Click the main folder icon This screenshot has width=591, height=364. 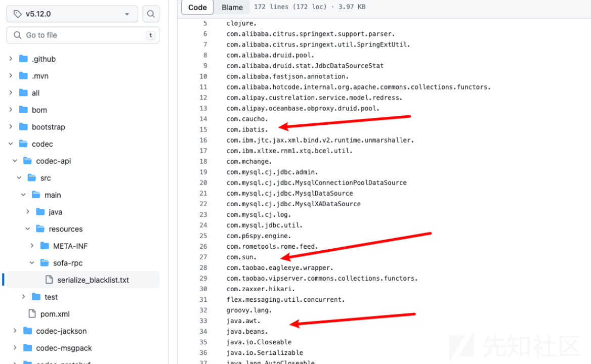pyautogui.click(x=36, y=195)
